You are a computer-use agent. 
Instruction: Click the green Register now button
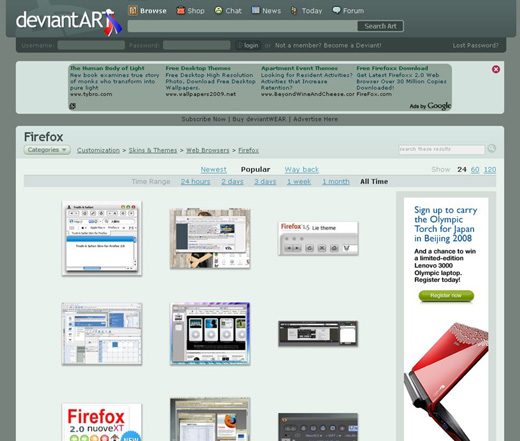(x=446, y=296)
